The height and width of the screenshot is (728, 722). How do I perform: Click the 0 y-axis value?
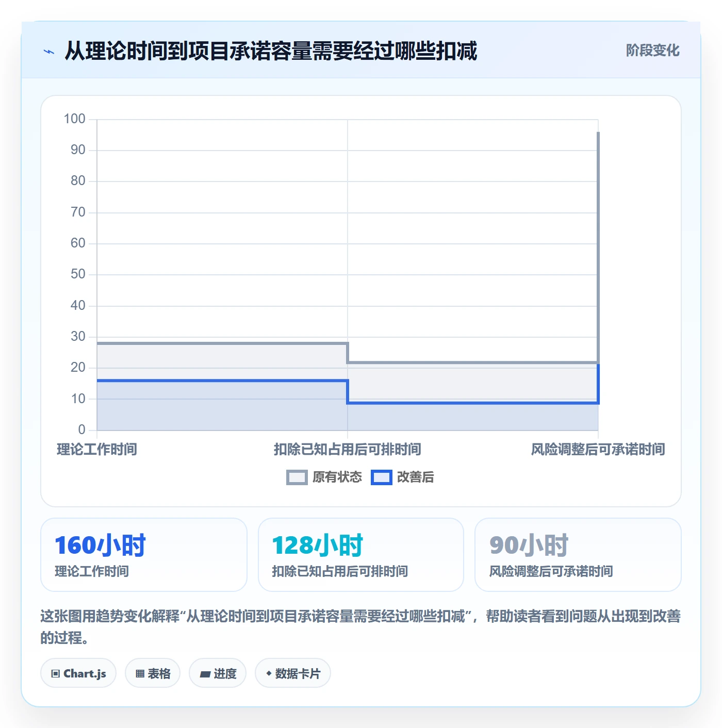[x=81, y=429]
